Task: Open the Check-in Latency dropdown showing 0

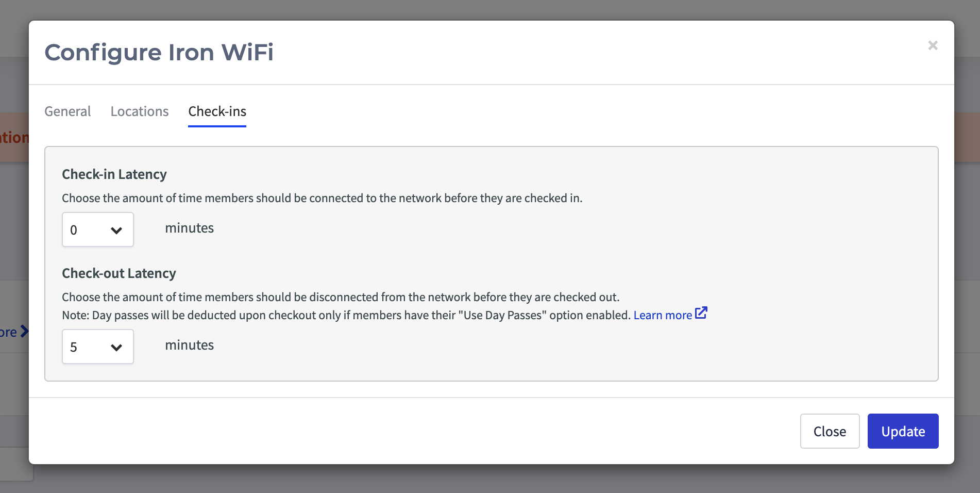Action: pos(98,229)
